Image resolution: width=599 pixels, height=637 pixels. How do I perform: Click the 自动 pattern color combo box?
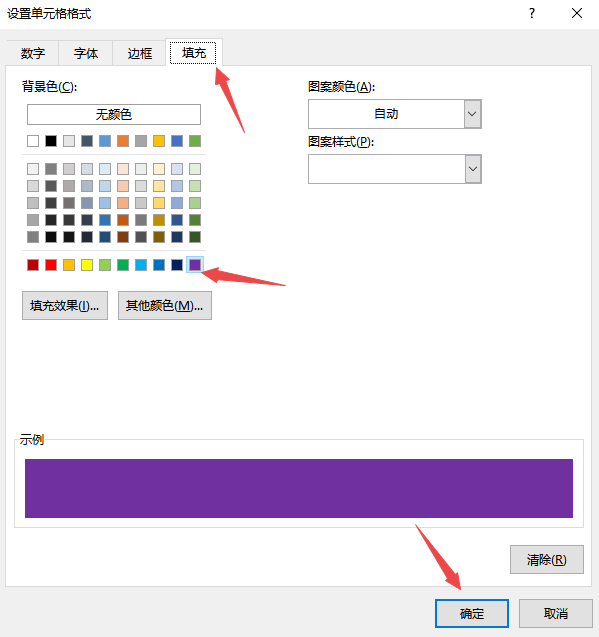pyautogui.click(x=395, y=114)
